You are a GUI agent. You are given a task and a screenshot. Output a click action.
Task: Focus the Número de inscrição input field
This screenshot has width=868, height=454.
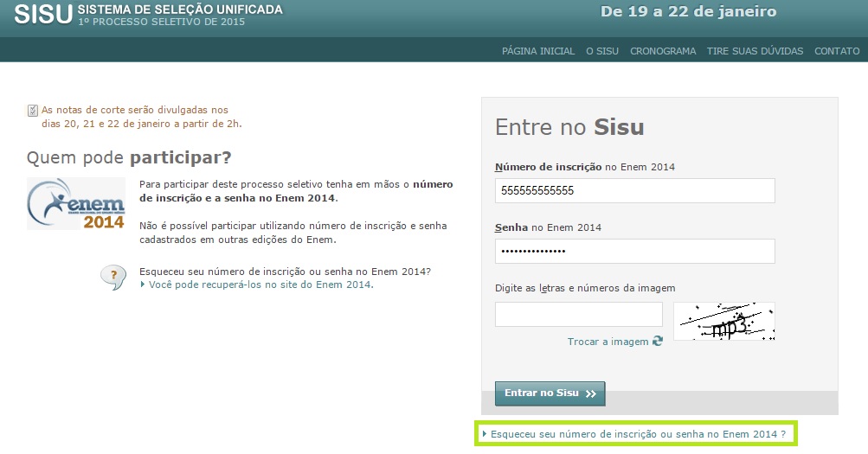(x=634, y=191)
